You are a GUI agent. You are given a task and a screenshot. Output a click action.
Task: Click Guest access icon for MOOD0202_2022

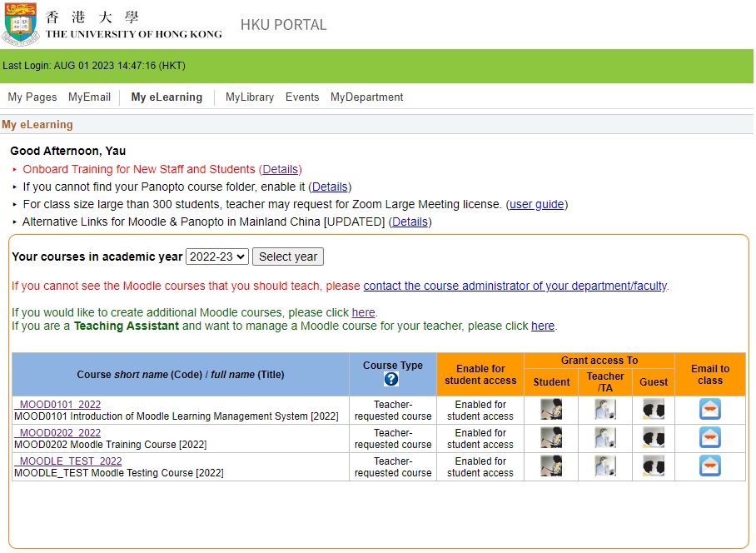pos(654,438)
